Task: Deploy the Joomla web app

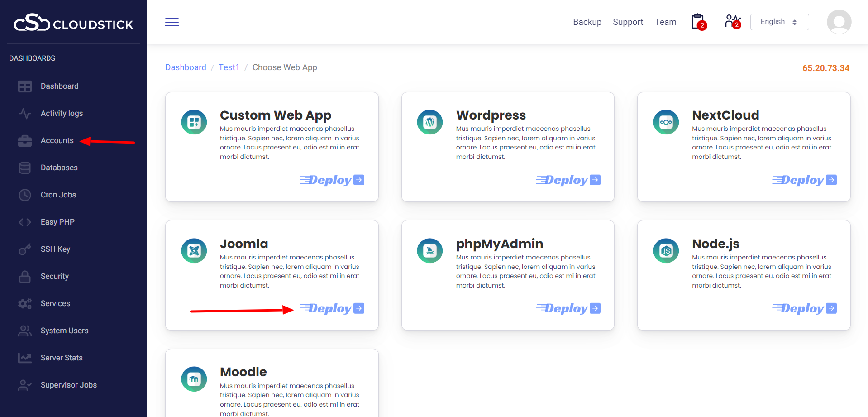Action: click(x=332, y=308)
